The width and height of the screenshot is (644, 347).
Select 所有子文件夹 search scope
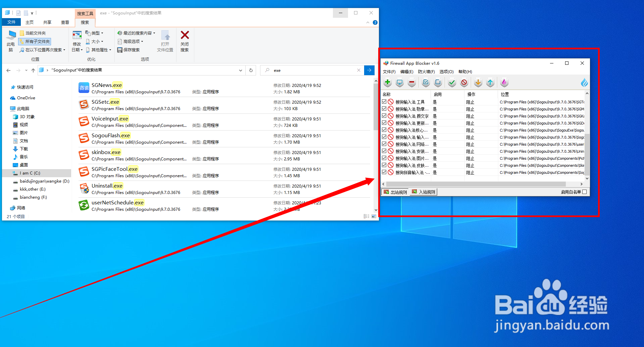(x=35, y=41)
